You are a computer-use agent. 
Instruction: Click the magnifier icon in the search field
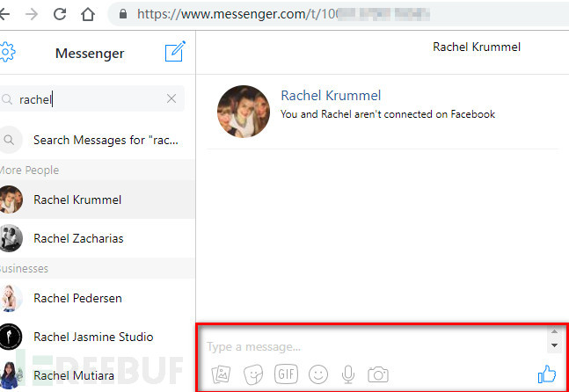(7, 98)
